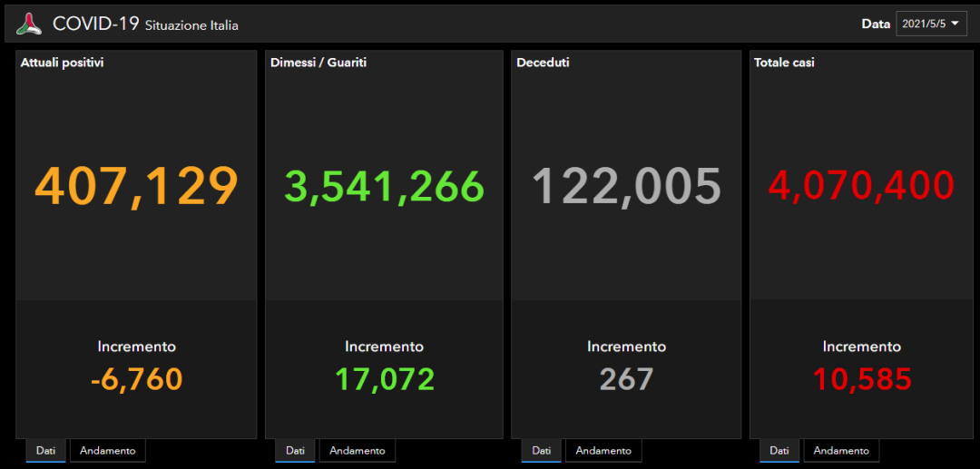Click Incremento label in Totale casi card
The height and width of the screenshot is (469, 980).
[x=862, y=347]
